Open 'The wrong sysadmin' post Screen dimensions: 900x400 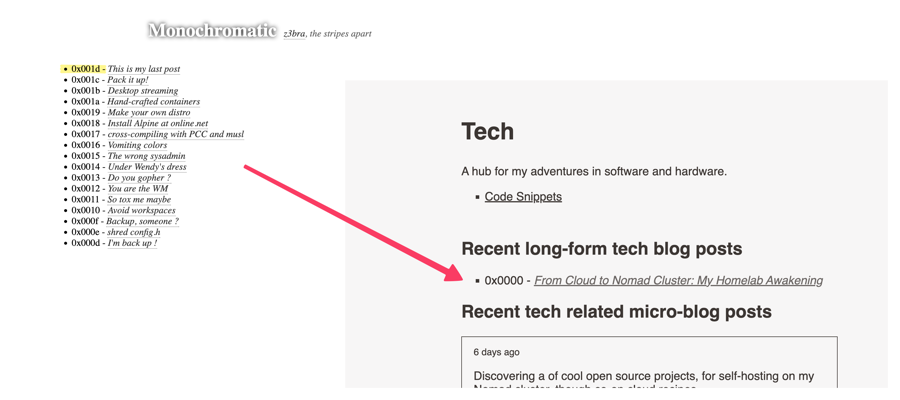point(146,156)
